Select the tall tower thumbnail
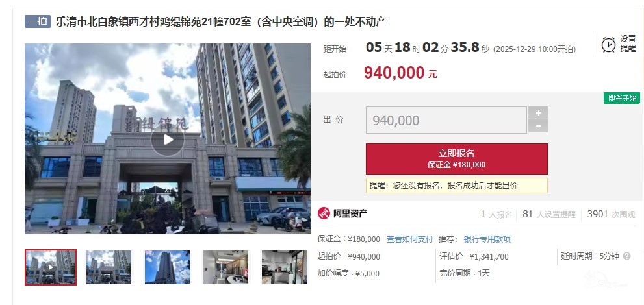 coord(167,267)
